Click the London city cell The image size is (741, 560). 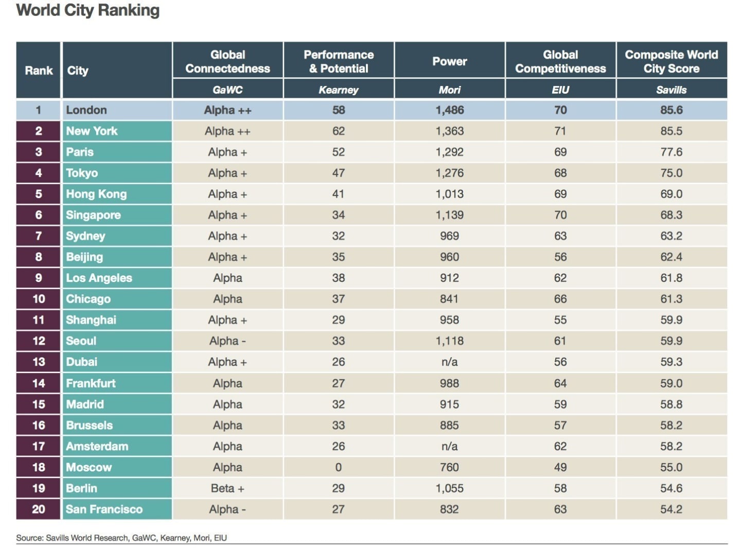117,110
